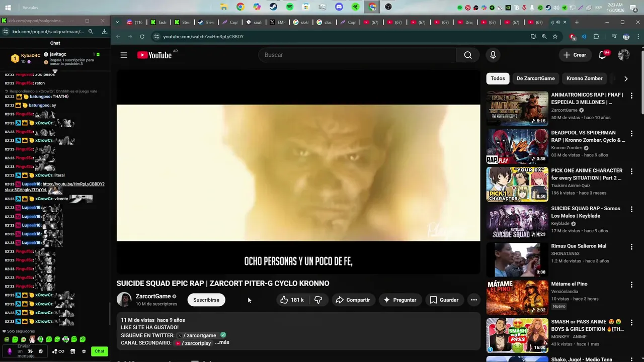The image size is (644, 362).
Task: Open the Kick chat shop icon
Action: coord(72,351)
